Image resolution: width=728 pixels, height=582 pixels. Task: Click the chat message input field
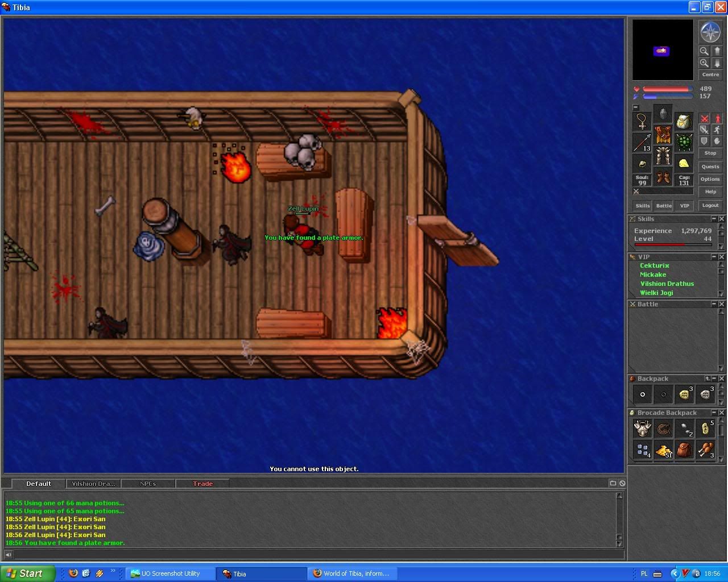tap(318, 555)
